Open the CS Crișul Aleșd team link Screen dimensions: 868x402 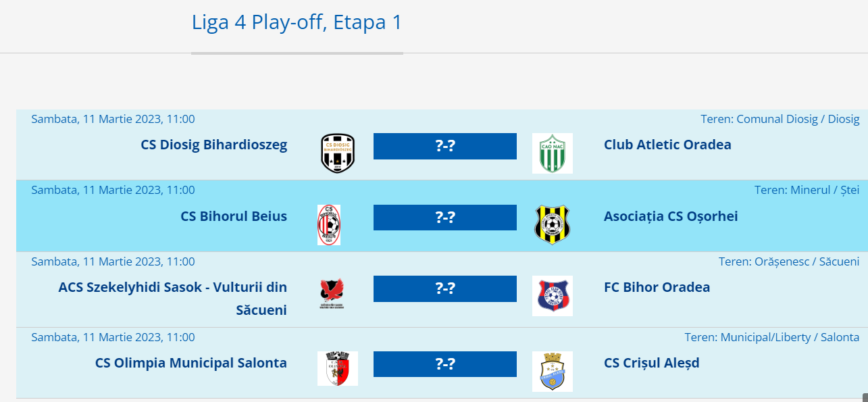click(x=651, y=363)
